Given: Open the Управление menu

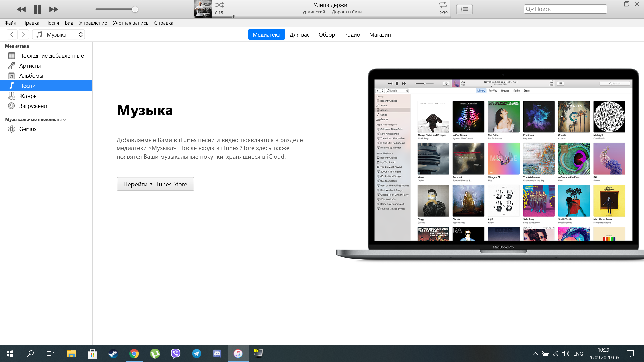Looking at the screenshot, I should [93, 23].
